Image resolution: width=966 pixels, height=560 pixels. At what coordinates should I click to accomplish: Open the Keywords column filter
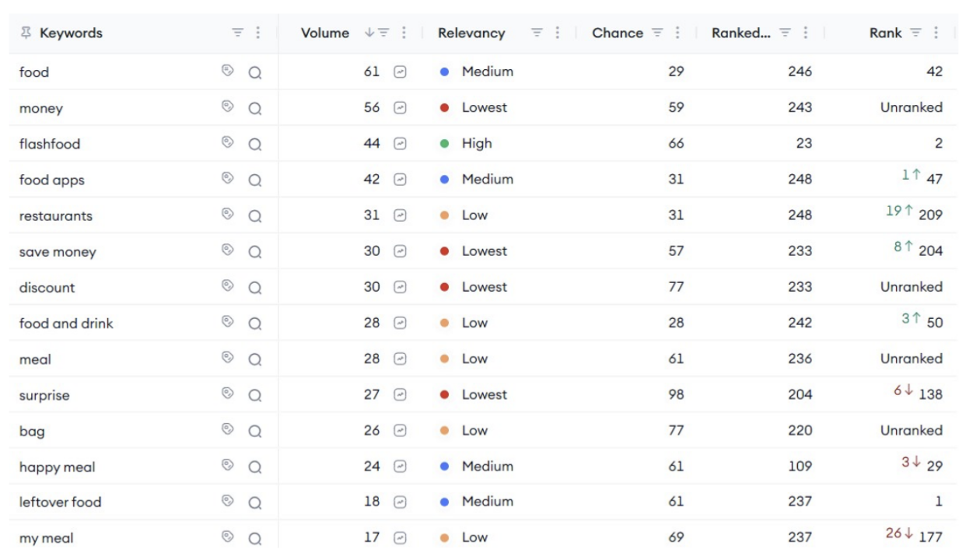[238, 33]
